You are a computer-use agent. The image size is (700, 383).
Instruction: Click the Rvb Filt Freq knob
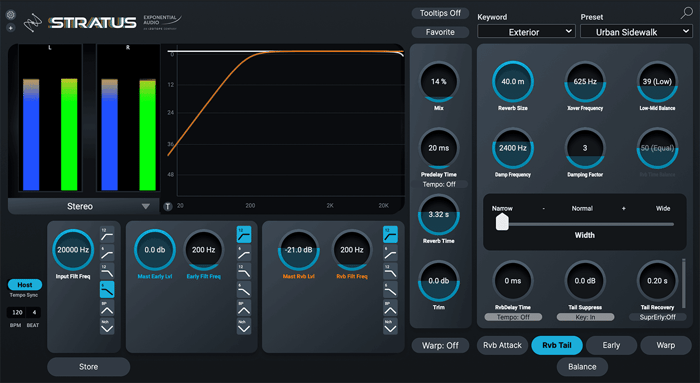(x=352, y=250)
